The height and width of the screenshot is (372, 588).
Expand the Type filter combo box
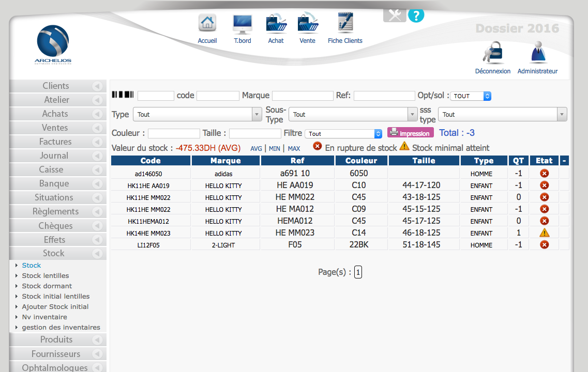[x=197, y=114]
